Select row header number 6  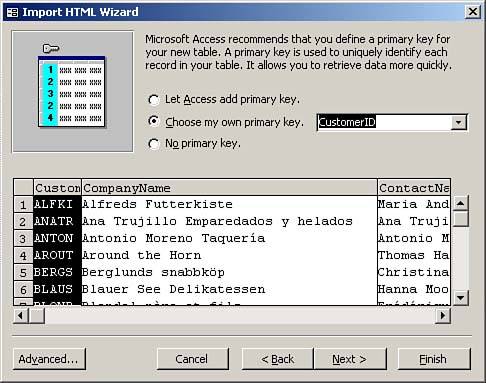[23, 289]
